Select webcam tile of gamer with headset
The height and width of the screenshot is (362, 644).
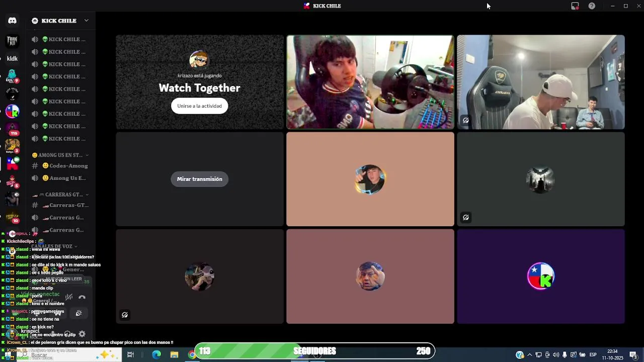coord(370,82)
